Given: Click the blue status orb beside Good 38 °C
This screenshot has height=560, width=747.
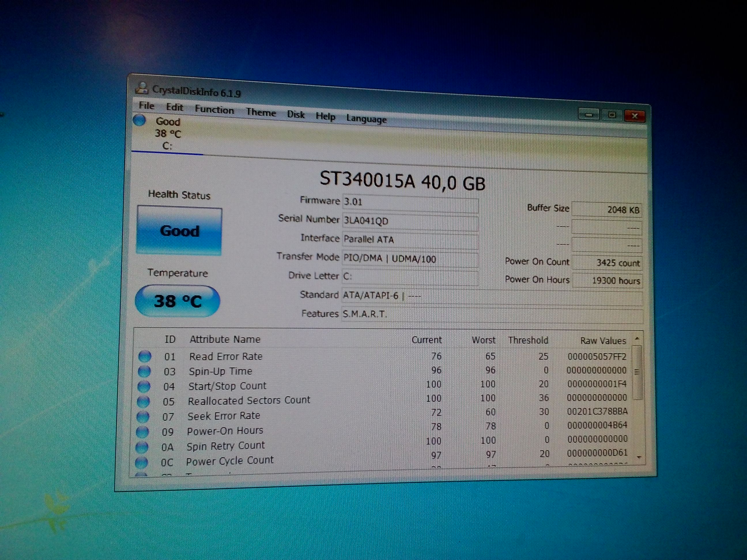Looking at the screenshot, I should (139, 120).
